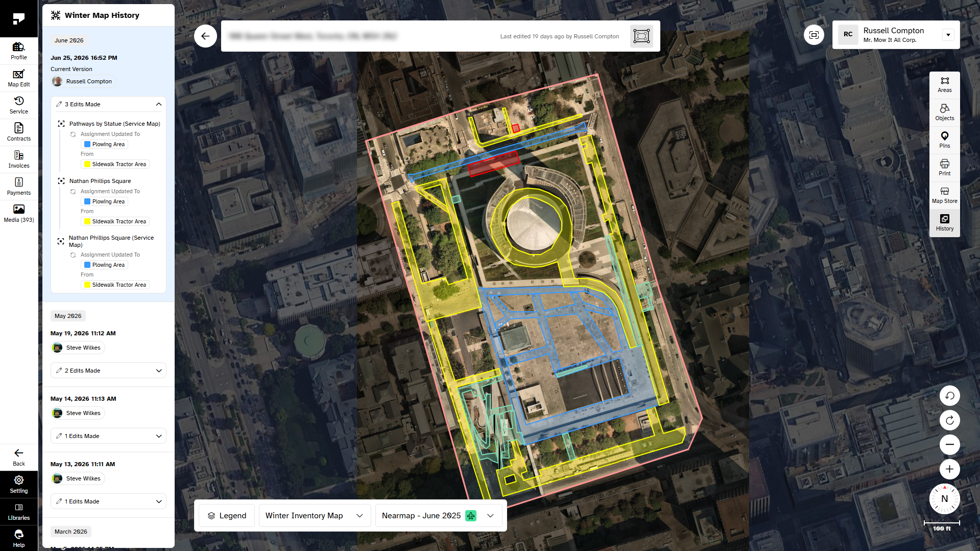
Task: Open Contracts from the sidebar
Action: tap(19, 132)
